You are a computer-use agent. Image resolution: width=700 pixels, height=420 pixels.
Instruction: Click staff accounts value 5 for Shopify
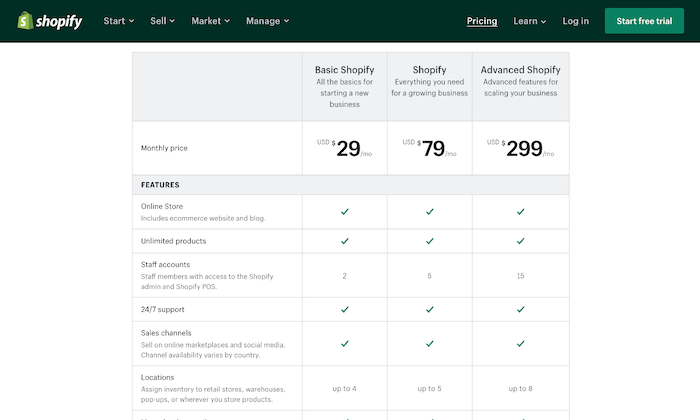pos(429,276)
